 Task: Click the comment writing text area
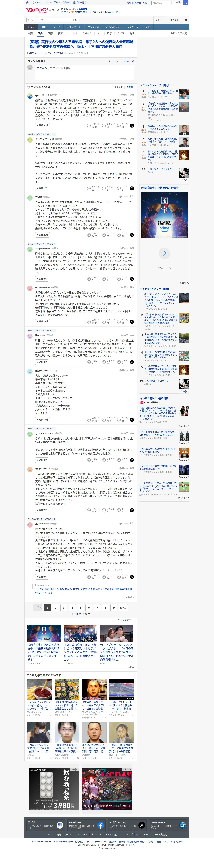pos(84,72)
